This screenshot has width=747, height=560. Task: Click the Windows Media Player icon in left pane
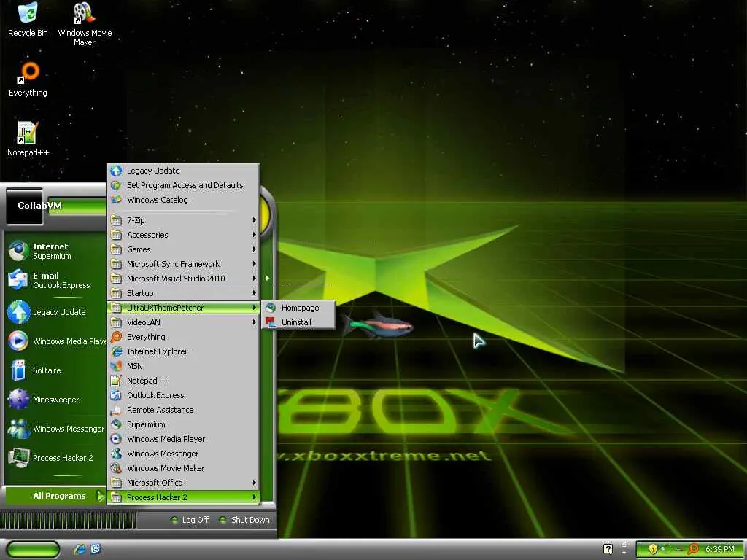18,341
